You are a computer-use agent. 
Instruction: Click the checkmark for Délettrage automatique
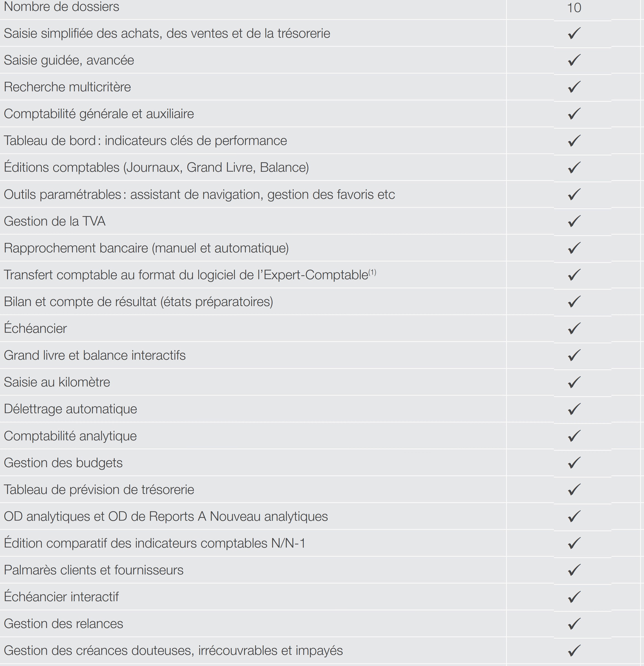pos(574,409)
